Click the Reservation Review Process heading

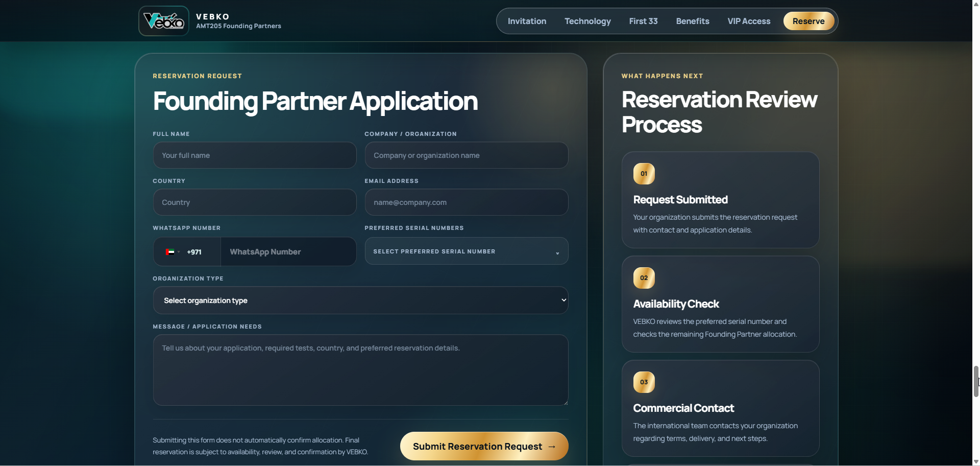coord(720,112)
